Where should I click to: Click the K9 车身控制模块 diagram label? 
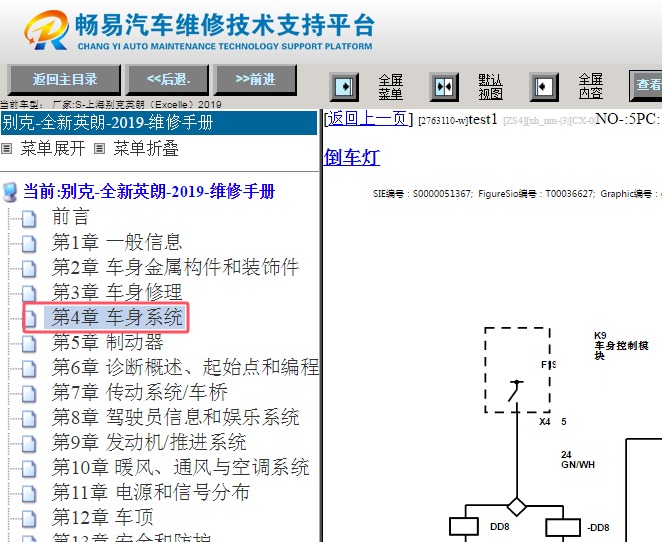pos(621,346)
